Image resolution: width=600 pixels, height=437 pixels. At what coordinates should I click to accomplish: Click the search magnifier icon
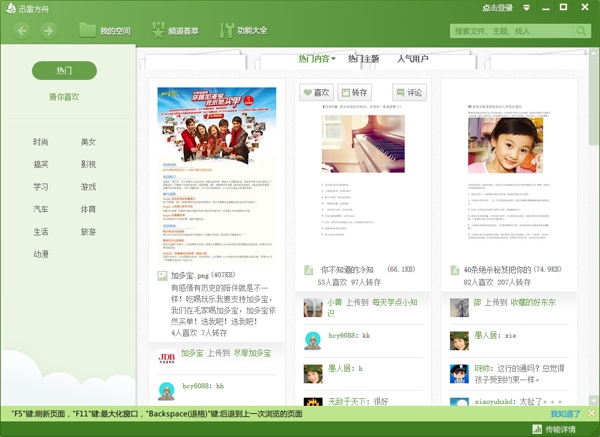point(581,31)
